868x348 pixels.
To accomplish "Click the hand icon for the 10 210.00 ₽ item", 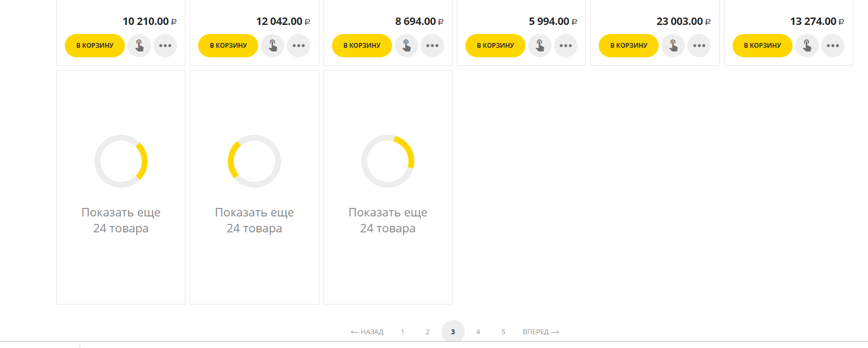I will pyautogui.click(x=139, y=46).
